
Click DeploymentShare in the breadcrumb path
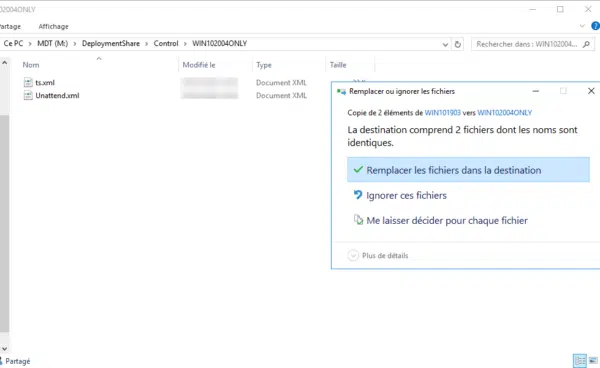click(x=111, y=44)
